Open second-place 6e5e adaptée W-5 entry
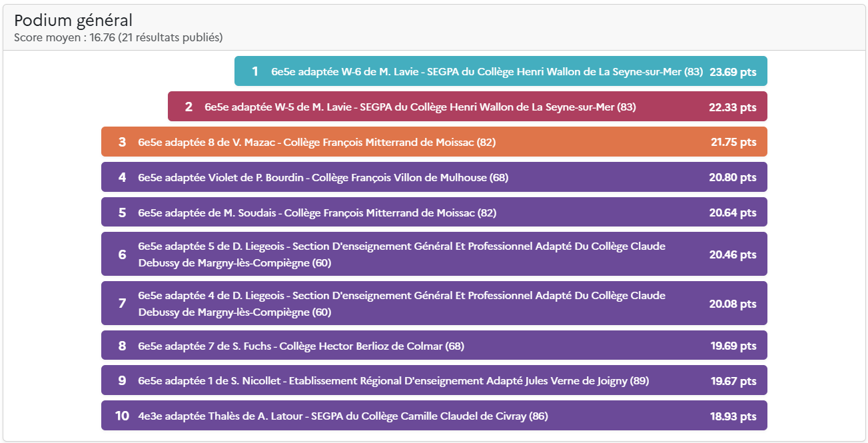 click(x=420, y=107)
